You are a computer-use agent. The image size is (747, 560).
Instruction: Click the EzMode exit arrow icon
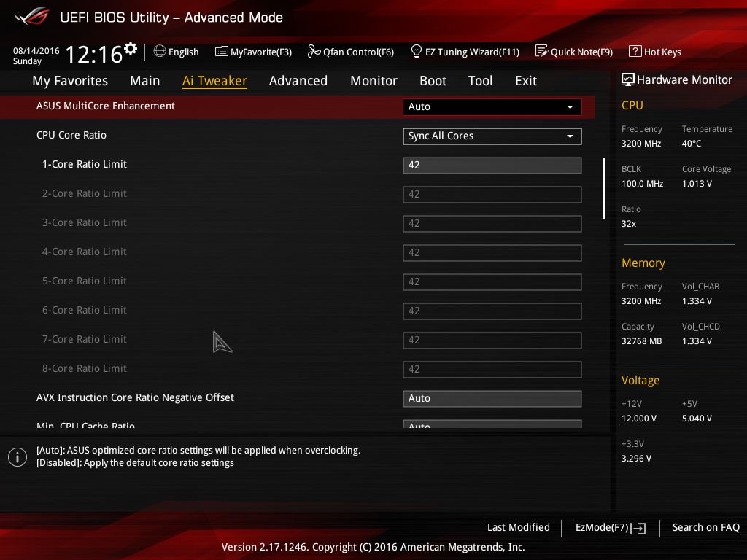[638, 528]
